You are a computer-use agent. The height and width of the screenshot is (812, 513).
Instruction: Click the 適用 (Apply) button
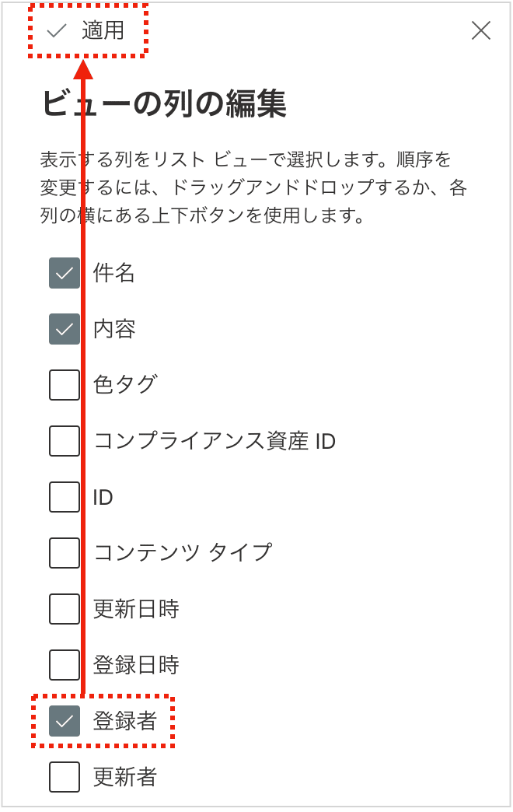102,31
